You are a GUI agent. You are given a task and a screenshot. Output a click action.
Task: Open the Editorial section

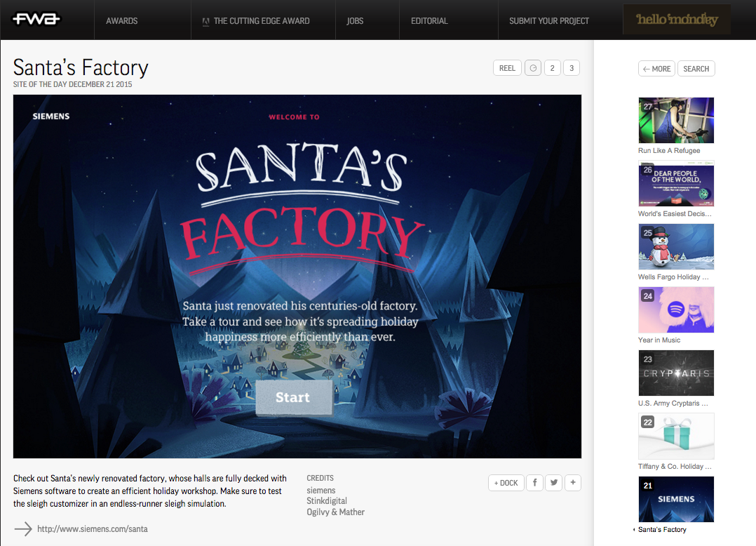[x=429, y=21]
